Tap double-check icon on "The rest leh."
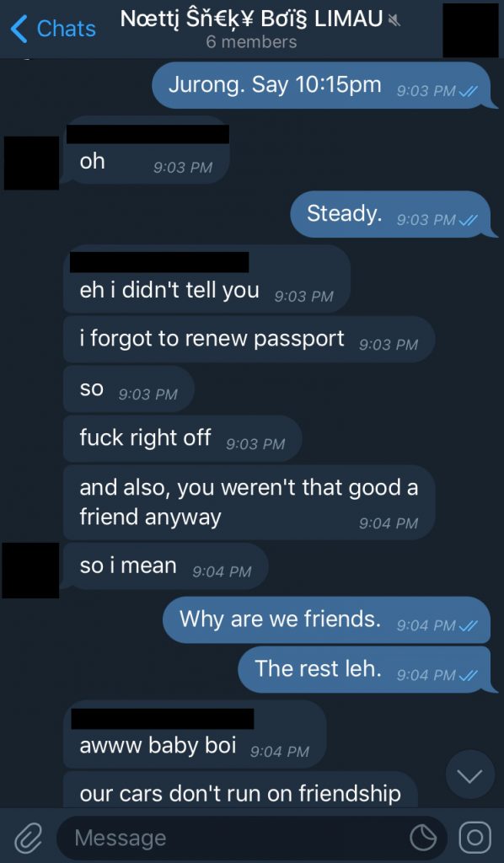The width and height of the screenshot is (504, 863). click(469, 675)
